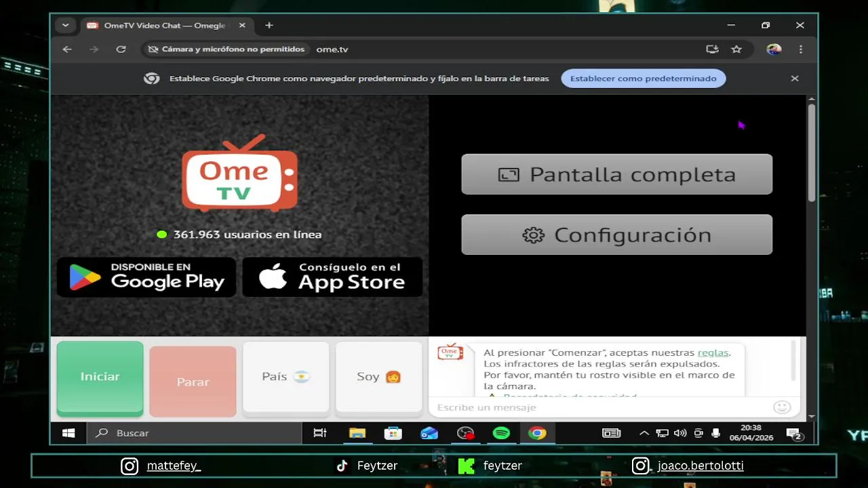
Task: Open Microsoft Store from the taskbar
Action: tap(393, 433)
